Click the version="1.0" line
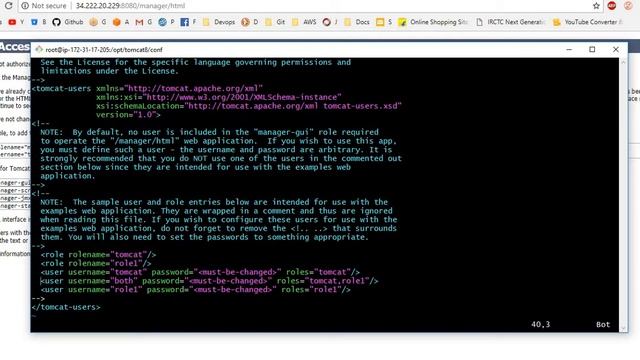 [x=128, y=115]
